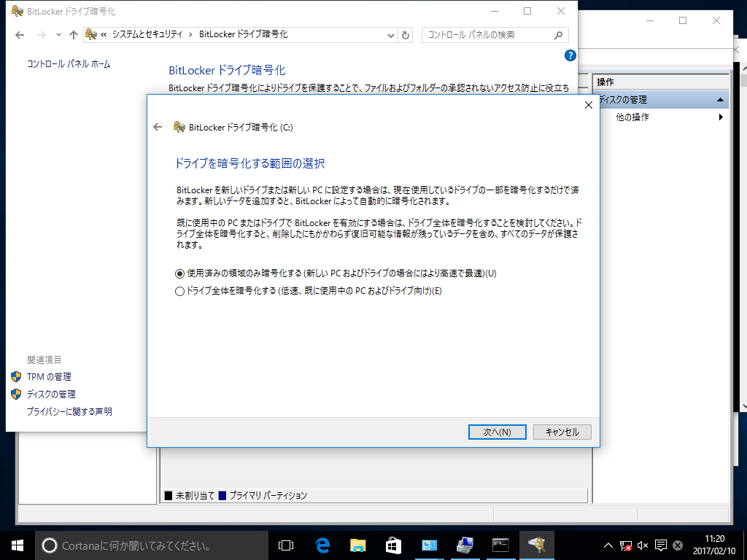The width and height of the screenshot is (747, 560).
Task: Click shield icon beside ディスクの管理
Action: pos(16,394)
